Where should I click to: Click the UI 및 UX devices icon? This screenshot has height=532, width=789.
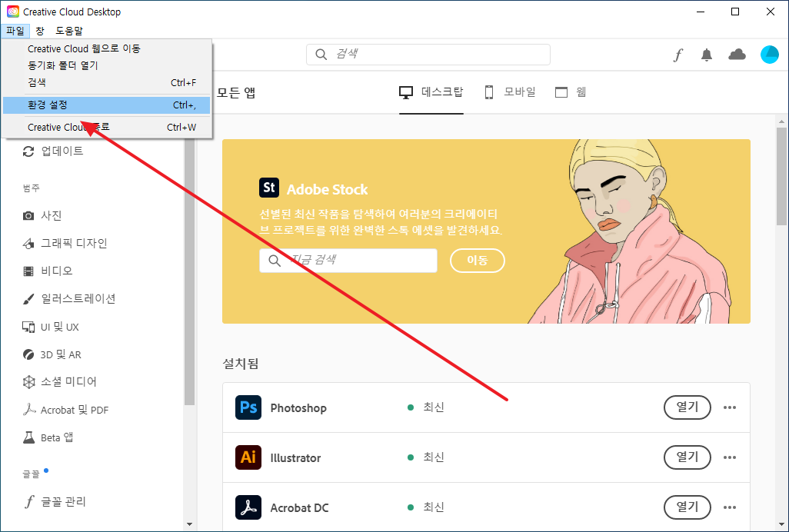point(28,327)
